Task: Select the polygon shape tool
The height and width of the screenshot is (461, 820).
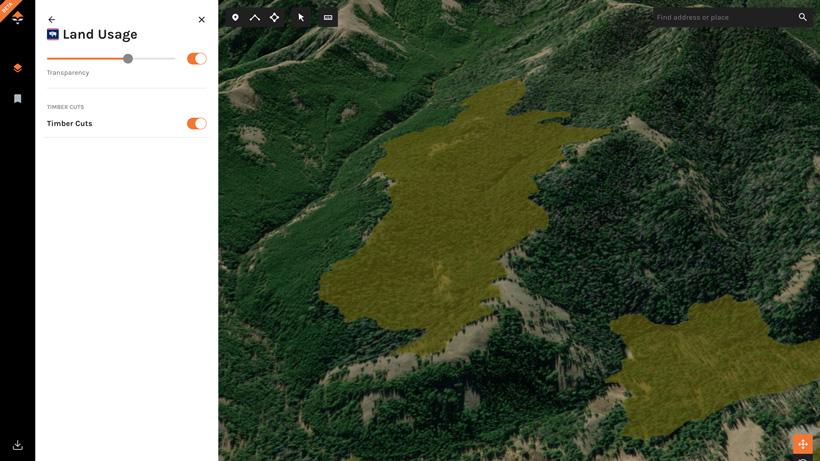Action: point(274,17)
